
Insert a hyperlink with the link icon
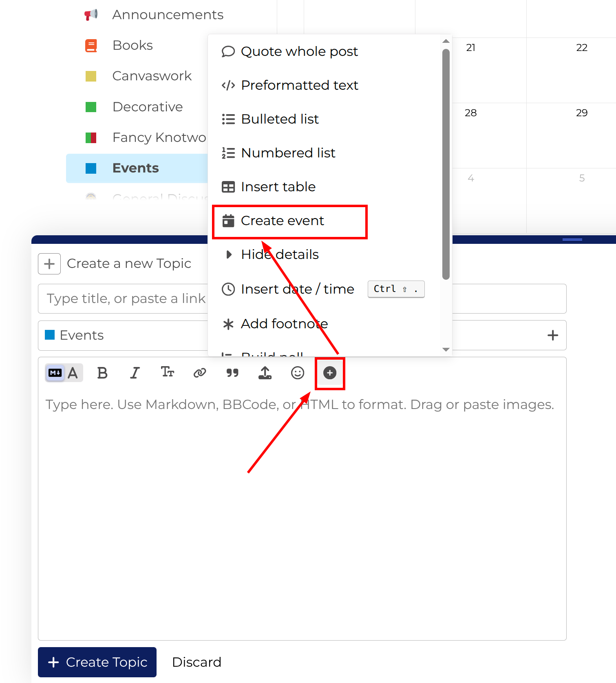tap(200, 373)
